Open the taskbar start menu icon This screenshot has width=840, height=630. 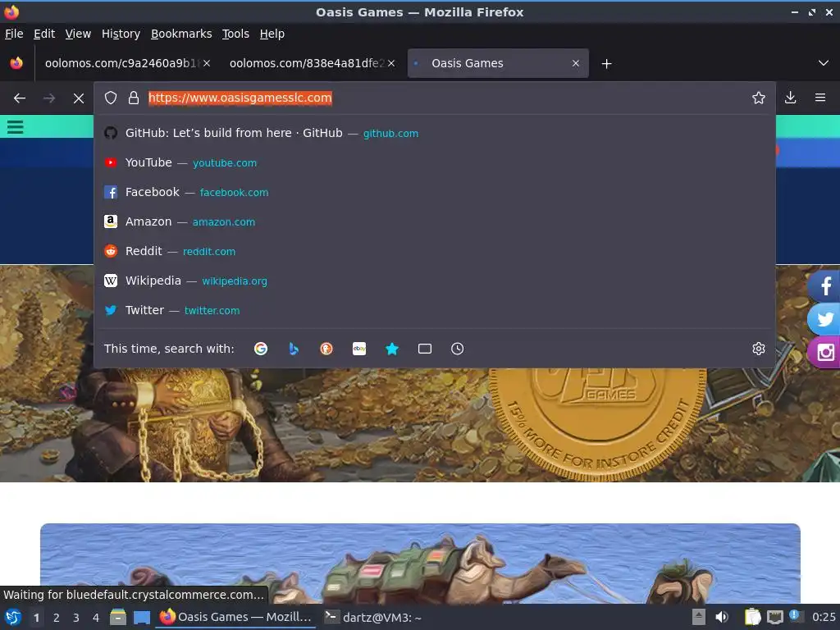coord(13,617)
